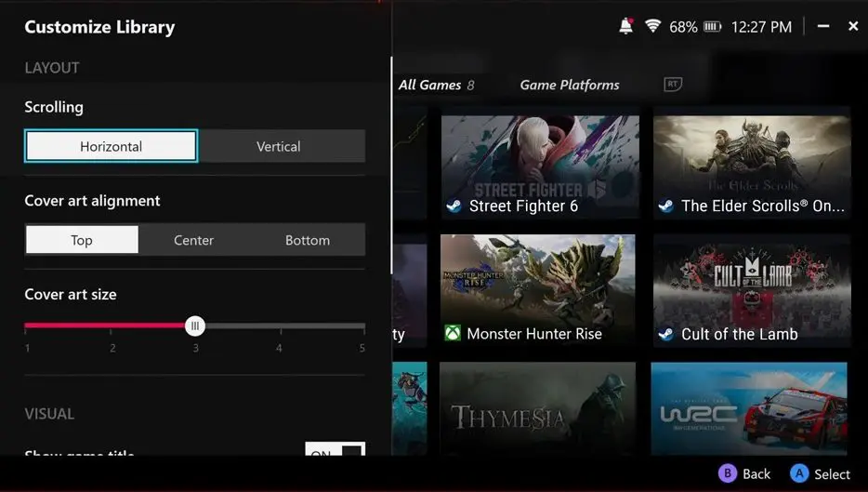The image size is (868, 492).
Task: Click the Customize Library heading
Action: tap(99, 27)
